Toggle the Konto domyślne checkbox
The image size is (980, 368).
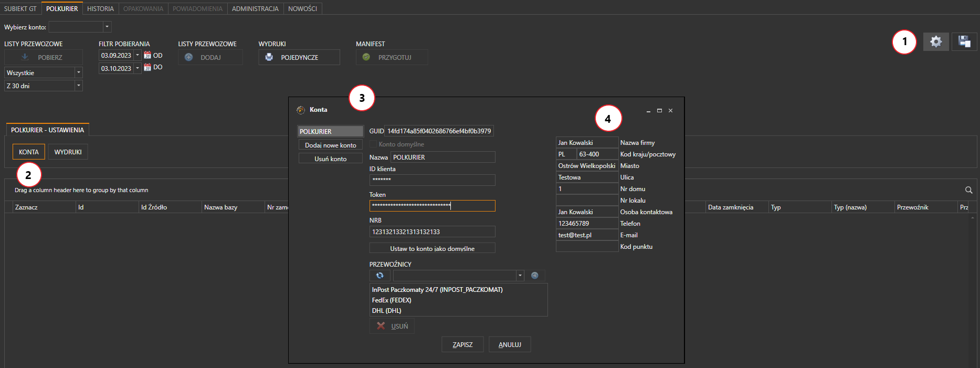(x=373, y=144)
